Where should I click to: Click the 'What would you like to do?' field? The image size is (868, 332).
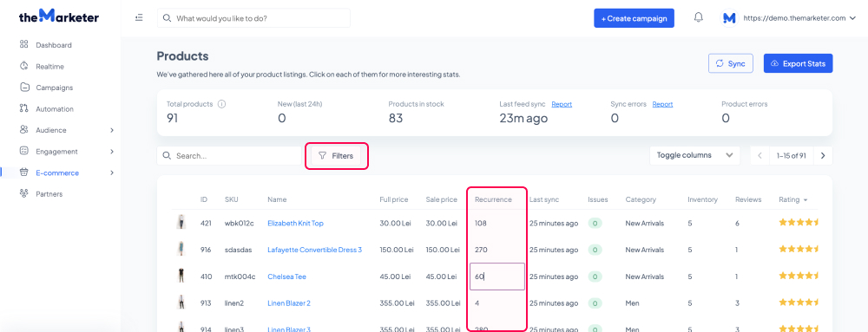click(x=253, y=18)
